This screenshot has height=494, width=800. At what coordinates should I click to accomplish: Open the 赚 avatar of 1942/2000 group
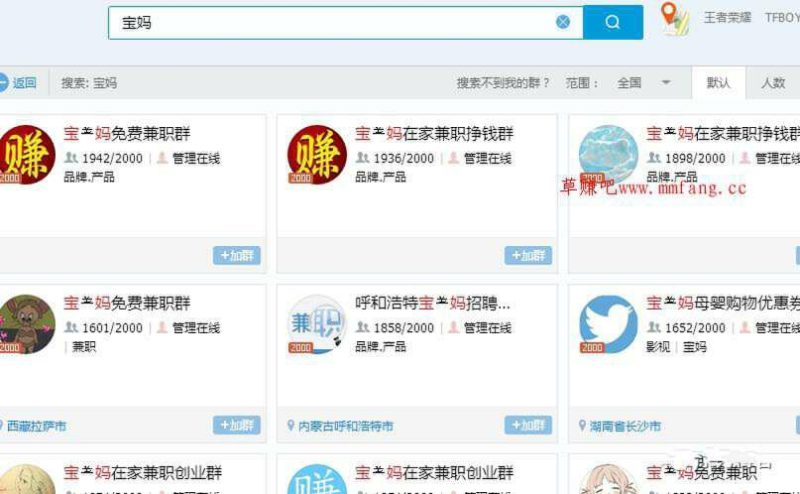[x=26, y=155]
